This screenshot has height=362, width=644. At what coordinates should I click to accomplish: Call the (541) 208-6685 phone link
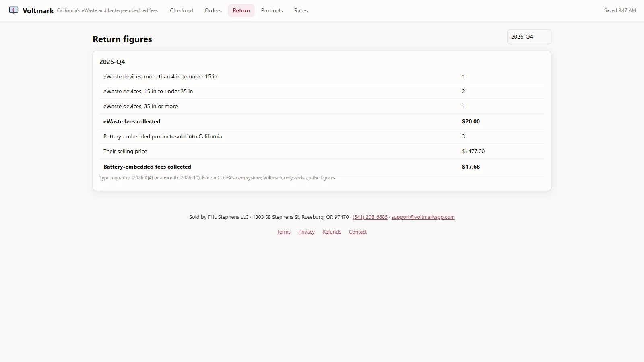click(370, 217)
